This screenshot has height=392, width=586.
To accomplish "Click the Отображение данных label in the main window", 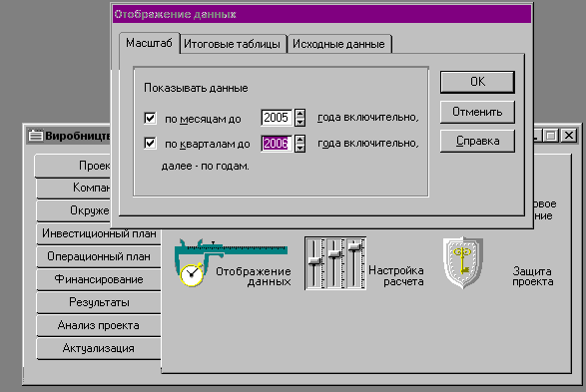I will (254, 276).
